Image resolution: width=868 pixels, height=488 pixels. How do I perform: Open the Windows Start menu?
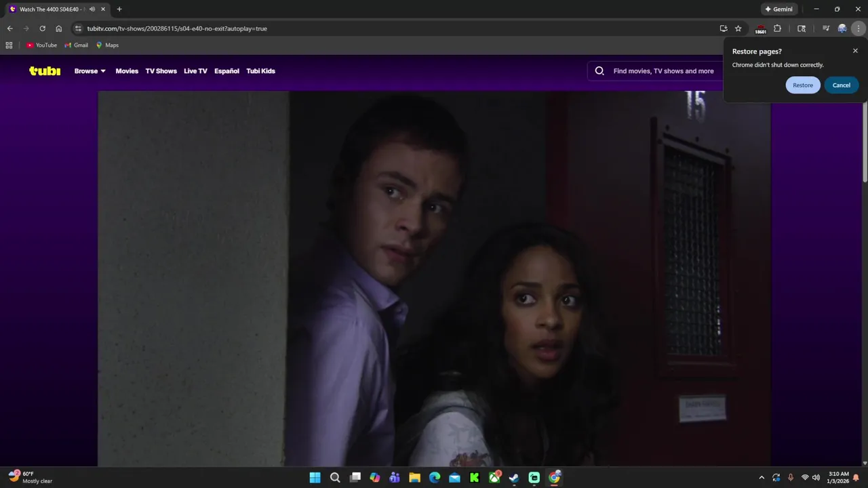coord(315,478)
